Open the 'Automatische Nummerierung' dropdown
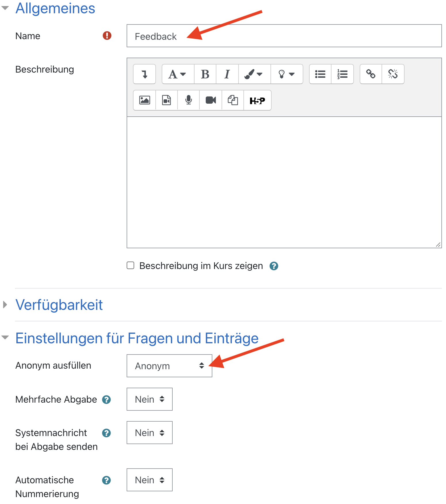446x504 pixels. [149, 480]
